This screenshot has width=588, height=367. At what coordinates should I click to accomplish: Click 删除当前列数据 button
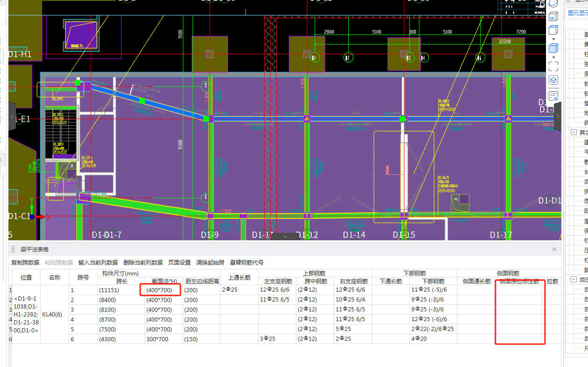(x=143, y=263)
